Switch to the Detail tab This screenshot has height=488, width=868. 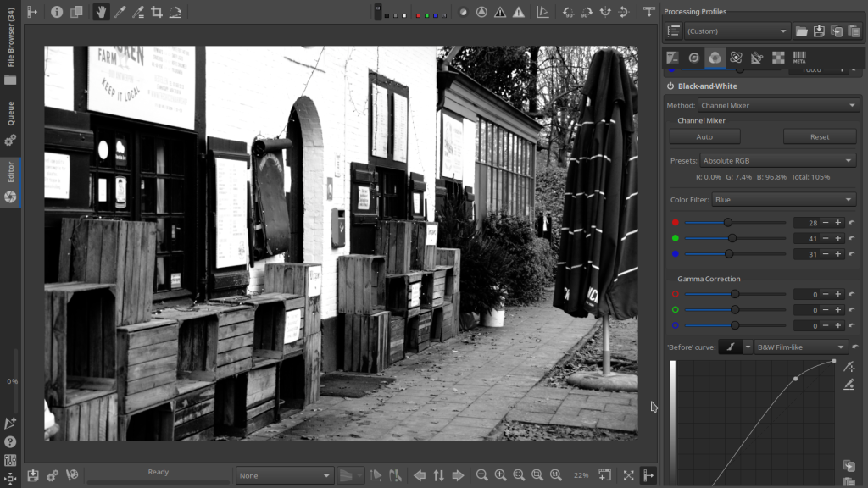pos(693,57)
